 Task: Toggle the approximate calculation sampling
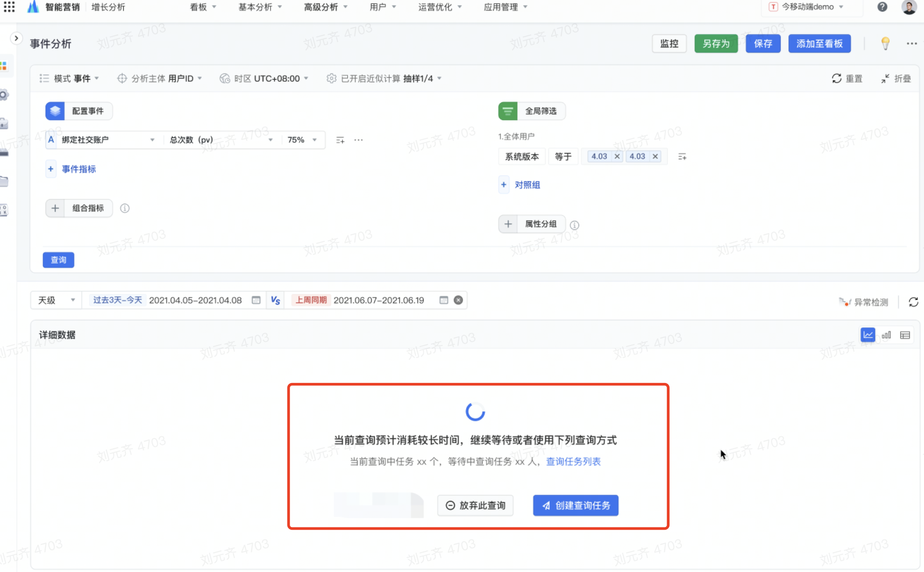(x=383, y=78)
